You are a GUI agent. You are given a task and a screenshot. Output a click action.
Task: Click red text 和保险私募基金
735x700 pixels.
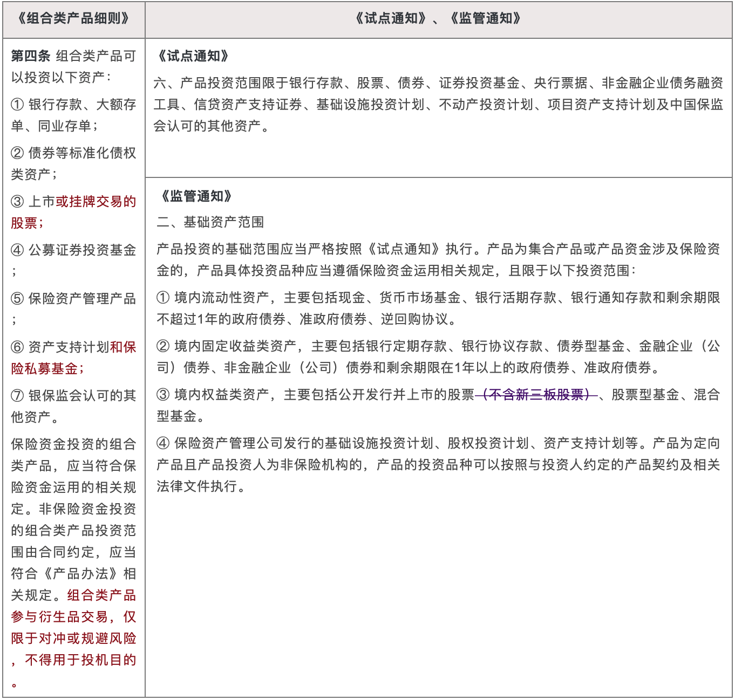coord(73,358)
